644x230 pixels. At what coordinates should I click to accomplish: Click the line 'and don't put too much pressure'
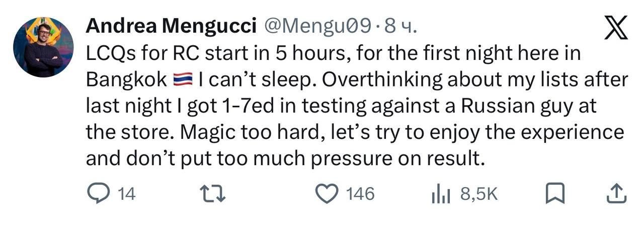coord(285,158)
